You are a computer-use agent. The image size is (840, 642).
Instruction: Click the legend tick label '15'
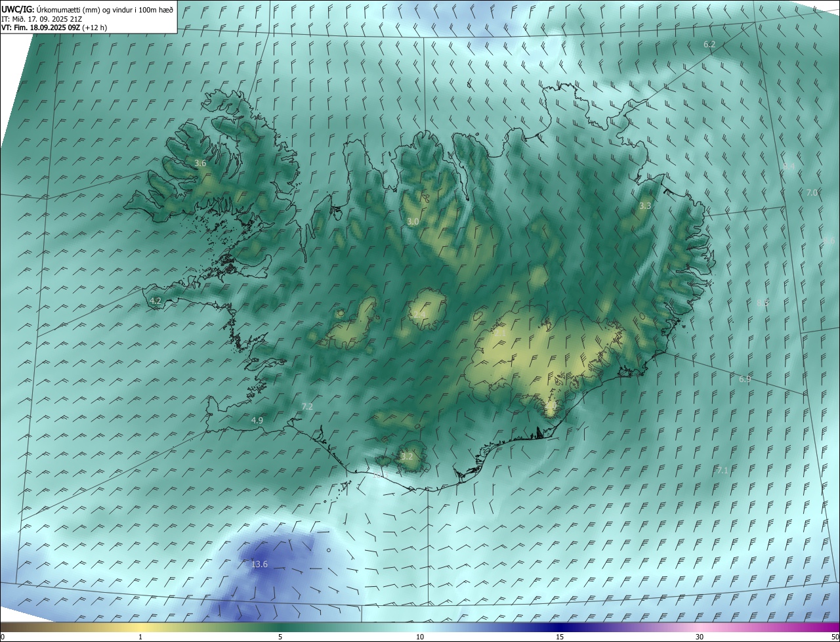click(560, 637)
